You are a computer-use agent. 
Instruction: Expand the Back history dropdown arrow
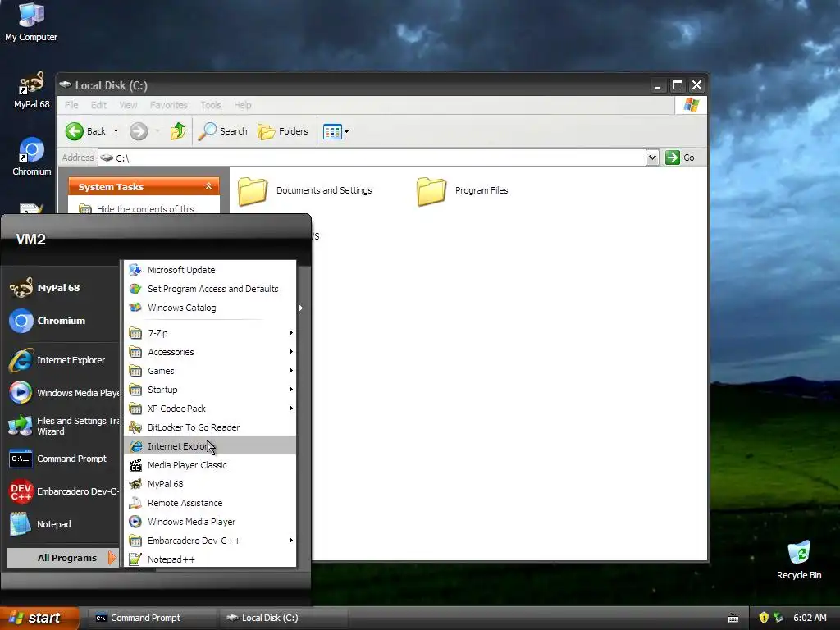click(x=116, y=131)
